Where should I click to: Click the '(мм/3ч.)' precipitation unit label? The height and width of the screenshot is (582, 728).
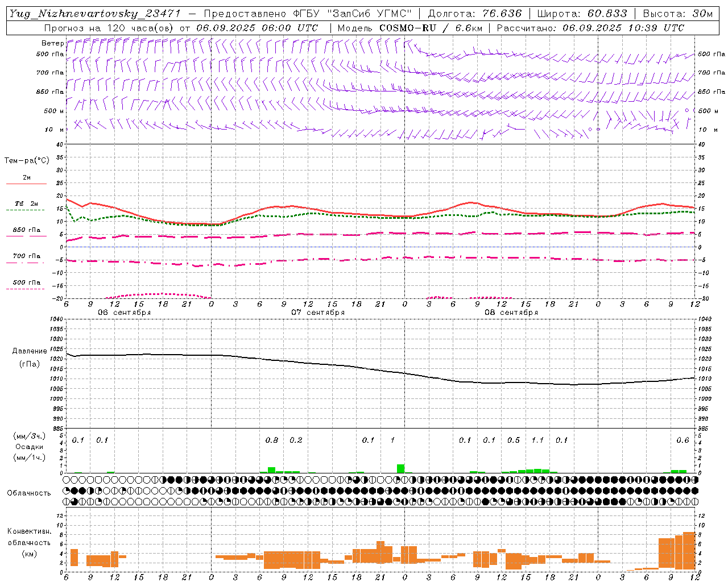pos(30,436)
